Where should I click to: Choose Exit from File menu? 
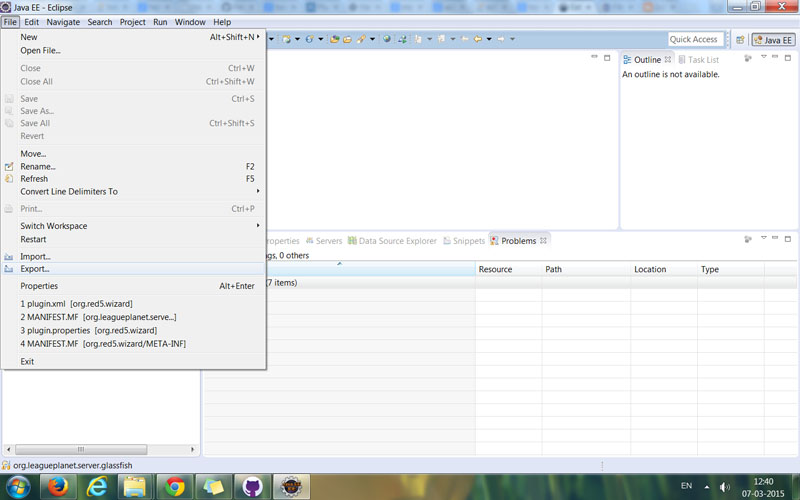click(x=133, y=361)
